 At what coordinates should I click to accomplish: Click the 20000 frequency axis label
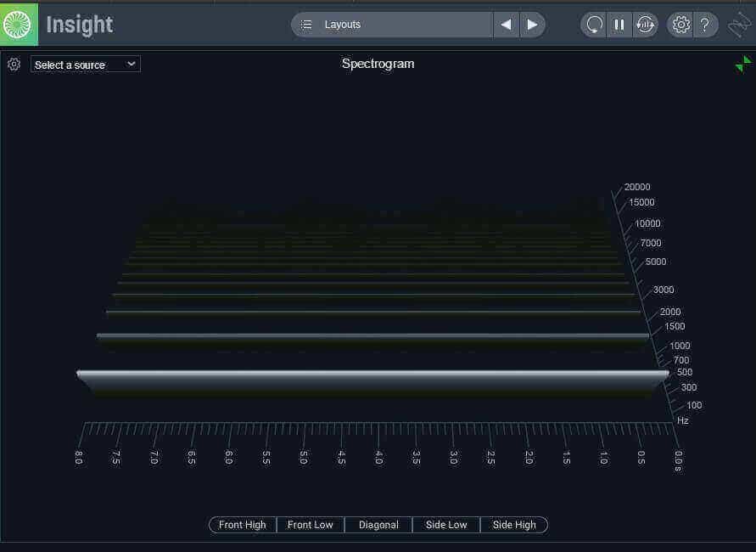(637, 187)
